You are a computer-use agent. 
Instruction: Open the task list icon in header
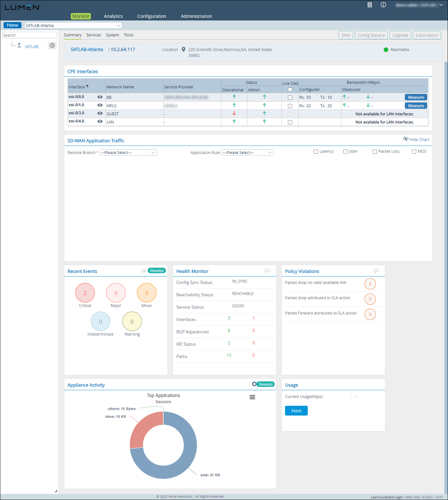(369, 5)
